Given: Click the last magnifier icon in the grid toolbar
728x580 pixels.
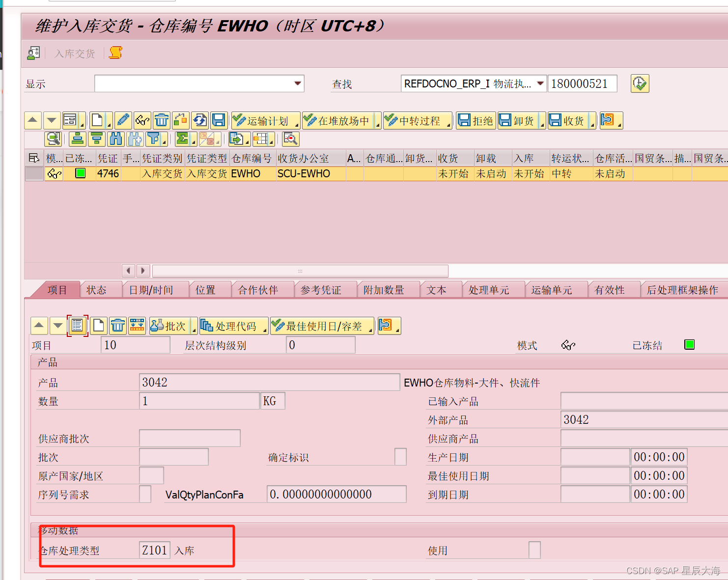Looking at the screenshot, I should tap(291, 139).
